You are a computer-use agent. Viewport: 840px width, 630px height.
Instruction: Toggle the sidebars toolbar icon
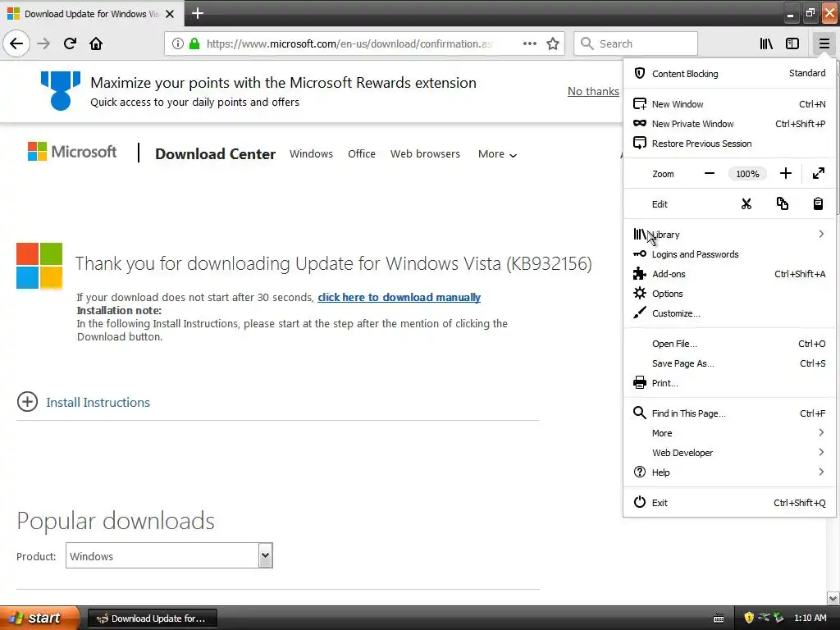792,43
